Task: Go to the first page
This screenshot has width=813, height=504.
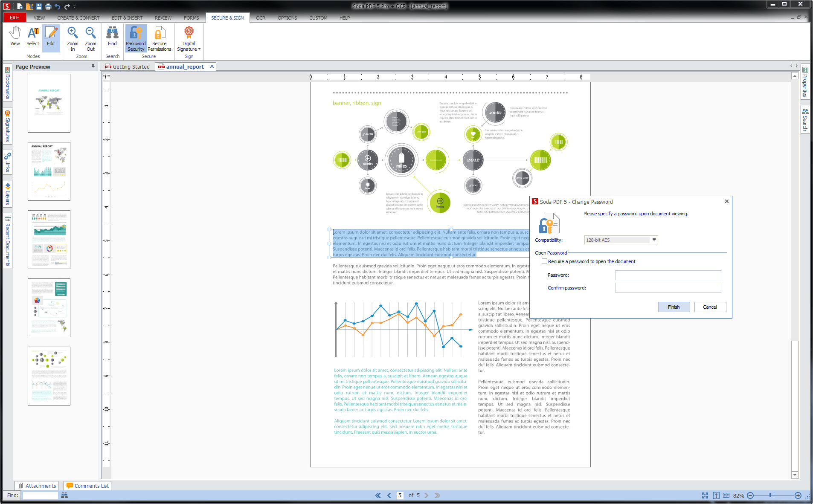Action: tap(378, 495)
